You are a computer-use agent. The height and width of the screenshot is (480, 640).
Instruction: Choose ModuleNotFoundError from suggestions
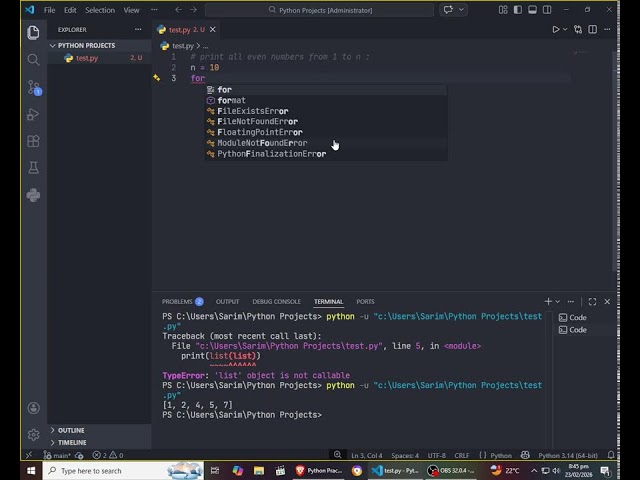(326, 143)
